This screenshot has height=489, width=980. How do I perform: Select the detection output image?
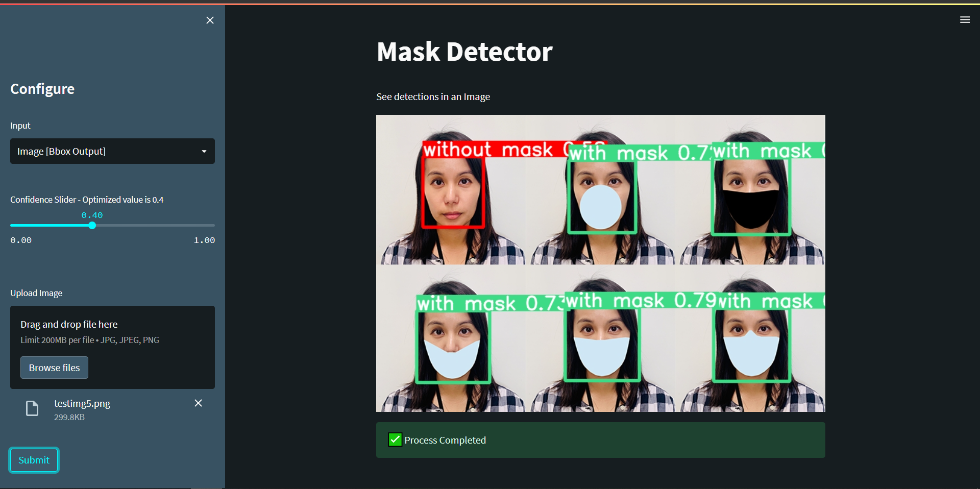coord(600,263)
